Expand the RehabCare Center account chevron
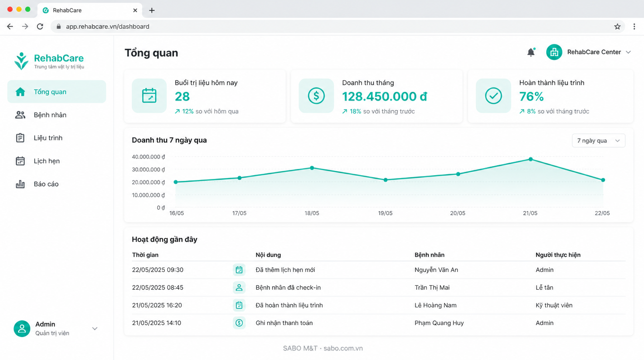Screen dimensions: 644x360 [x=628, y=52]
